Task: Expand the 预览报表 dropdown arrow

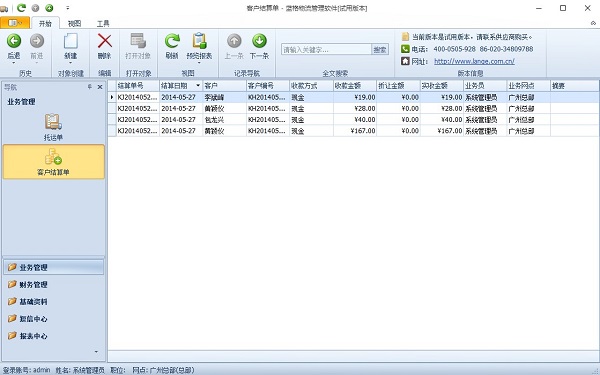Action: point(199,63)
